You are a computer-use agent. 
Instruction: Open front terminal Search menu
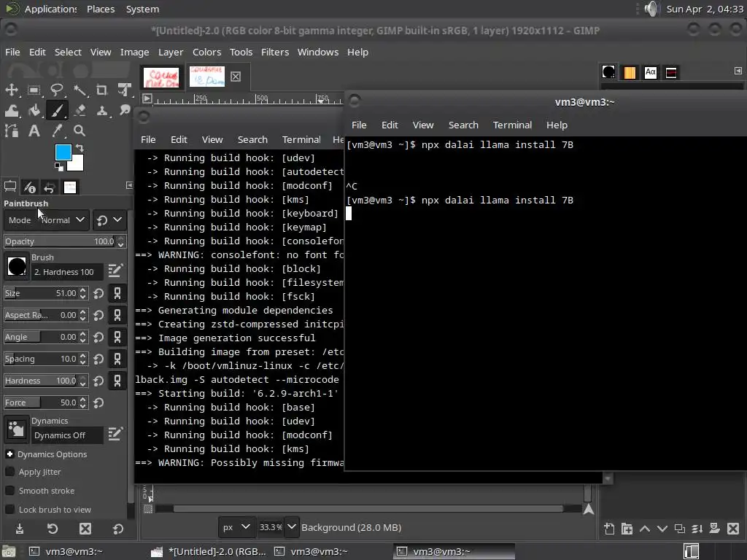[x=463, y=125]
